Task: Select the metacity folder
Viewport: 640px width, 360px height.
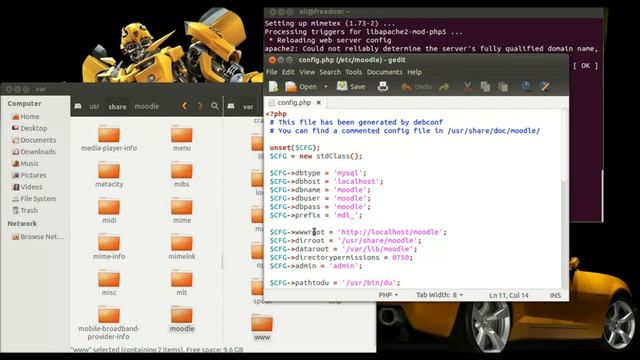Action: 109,174
